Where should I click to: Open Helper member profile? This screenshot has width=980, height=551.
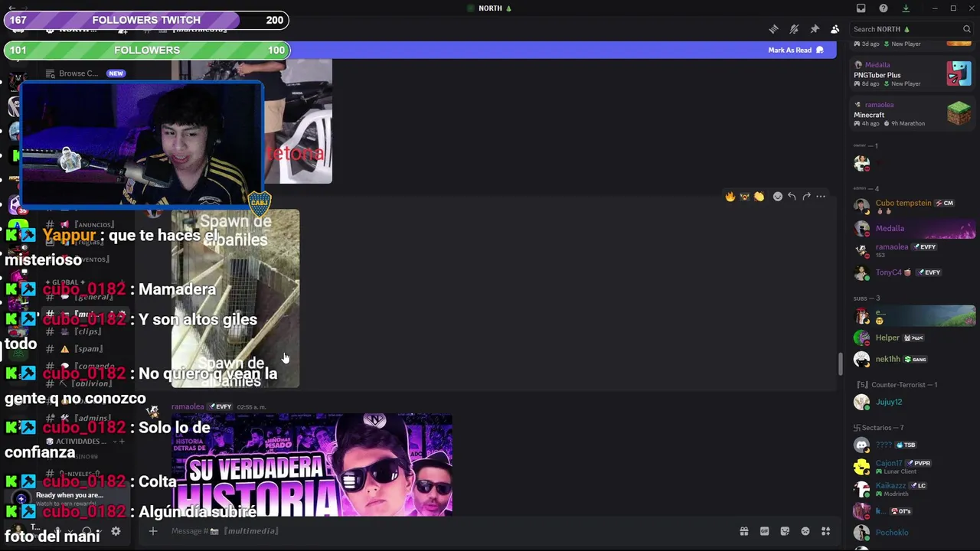coord(912,337)
